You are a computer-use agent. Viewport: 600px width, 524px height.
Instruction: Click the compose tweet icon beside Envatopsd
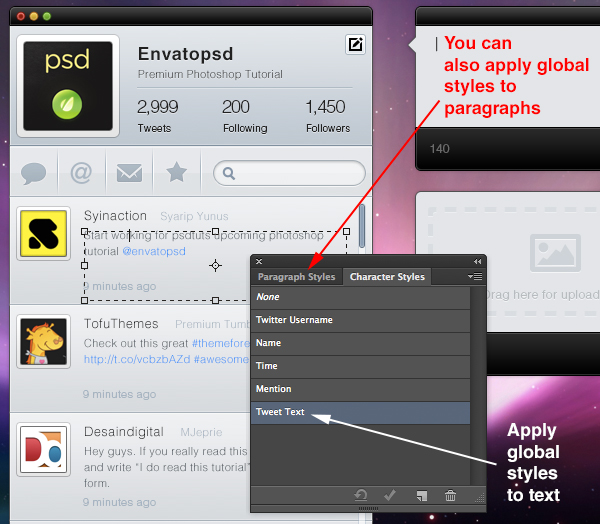tap(355, 45)
